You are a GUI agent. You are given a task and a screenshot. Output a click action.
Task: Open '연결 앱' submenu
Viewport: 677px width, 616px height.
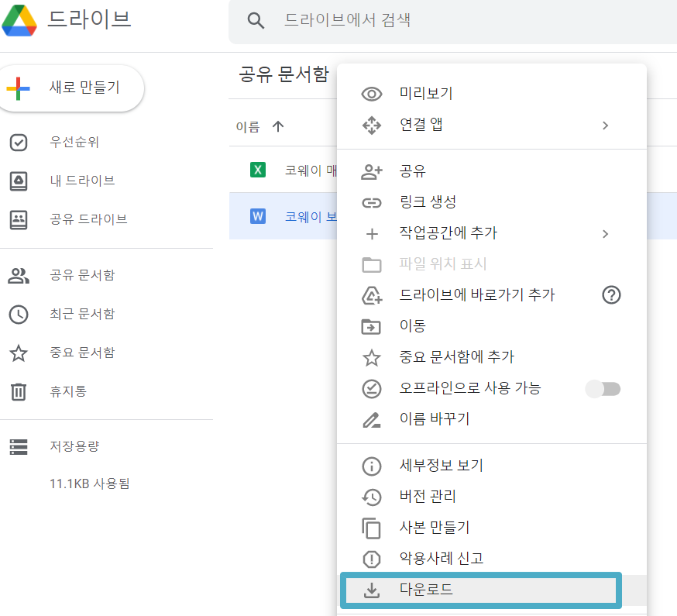[x=492, y=125]
